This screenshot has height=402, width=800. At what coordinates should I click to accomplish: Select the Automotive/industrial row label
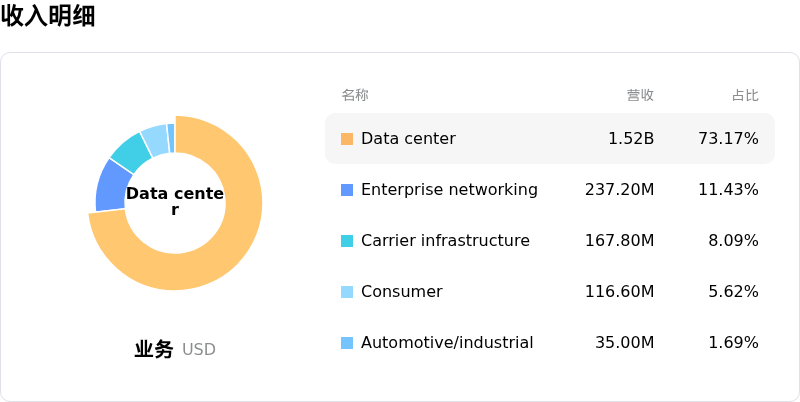coord(447,343)
